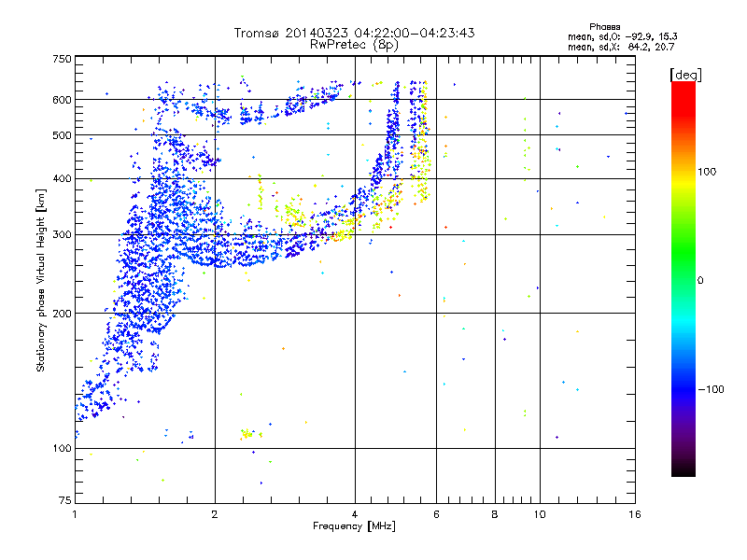Click the colorbar tick label "-100"
Image resolution: width=747 pixels, height=560 pixels.
[x=711, y=389]
